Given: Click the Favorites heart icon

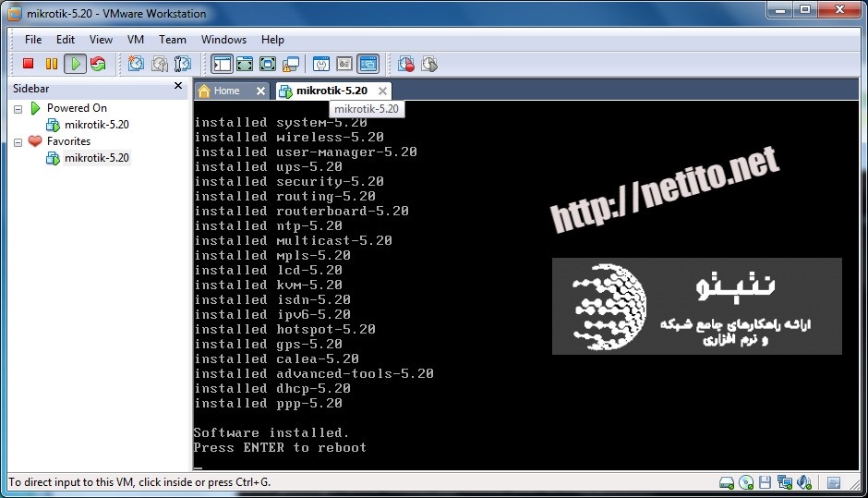Looking at the screenshot, I should click(x=35, y=141).
